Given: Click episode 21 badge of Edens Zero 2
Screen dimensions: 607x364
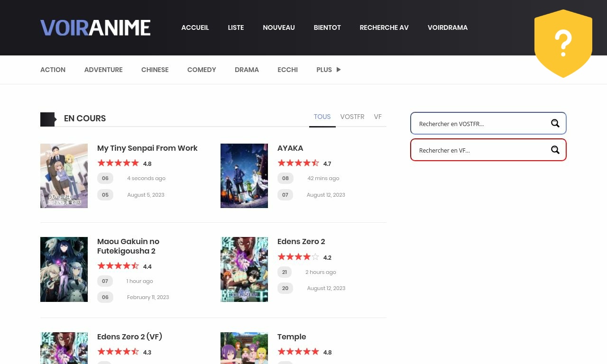Looking at the screenshot, I should coord(285,272).
